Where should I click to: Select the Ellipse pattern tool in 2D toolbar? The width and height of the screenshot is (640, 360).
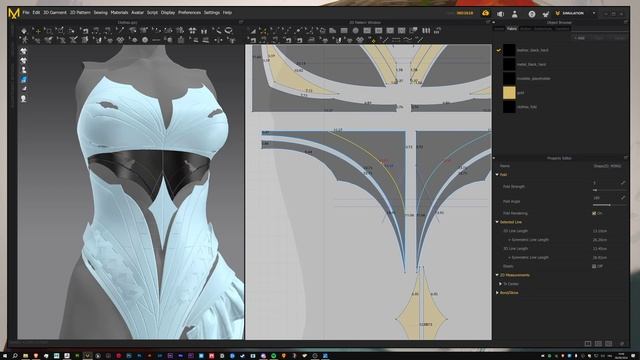pos(356,31)
